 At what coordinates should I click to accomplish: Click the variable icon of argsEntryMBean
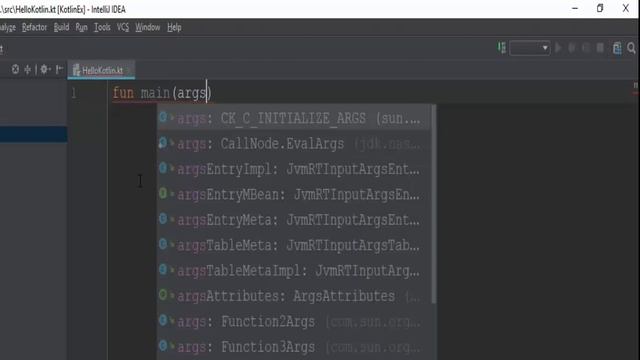pyautogui.click(x=163, y=193)
